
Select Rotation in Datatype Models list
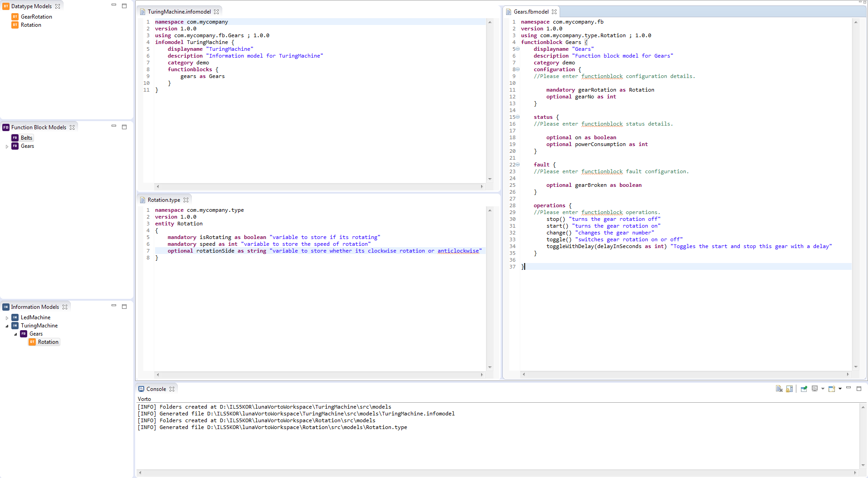pyautogui.click(x=31, y=25)
